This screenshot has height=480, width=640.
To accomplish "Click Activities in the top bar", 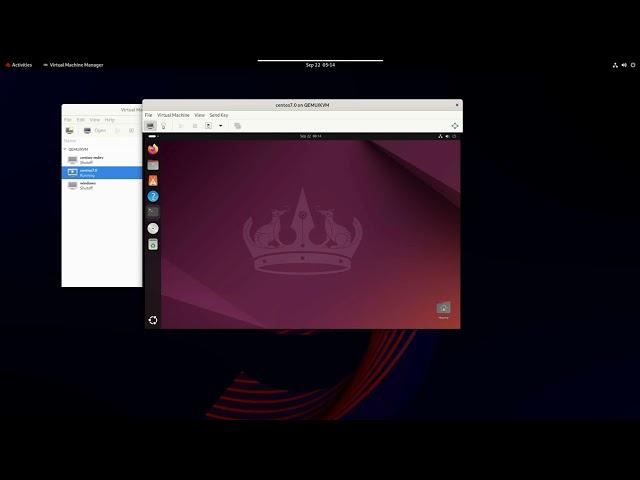I will 18,65.
